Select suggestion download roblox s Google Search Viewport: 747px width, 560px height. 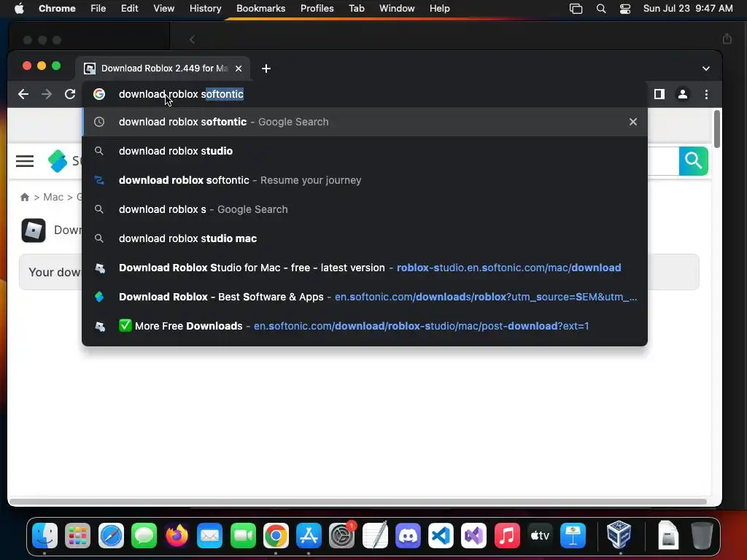tap(365, 209)
